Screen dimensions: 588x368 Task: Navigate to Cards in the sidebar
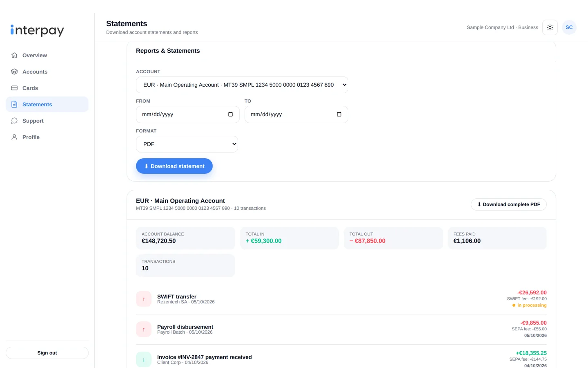[x=47, y=88]
